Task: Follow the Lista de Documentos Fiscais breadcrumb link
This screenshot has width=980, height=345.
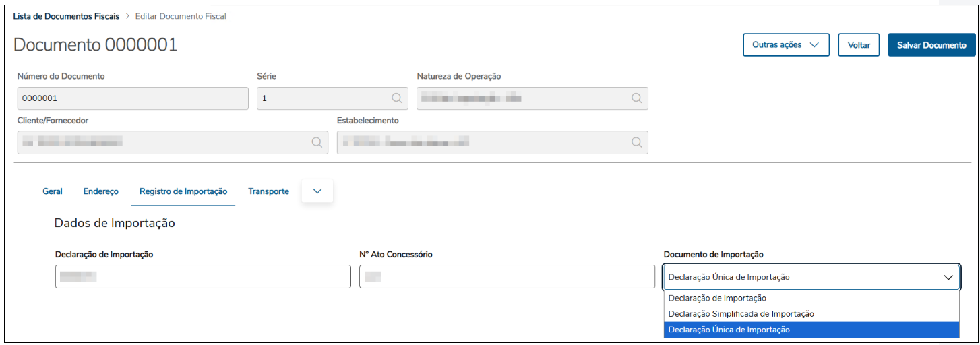Action: [66, 16]
